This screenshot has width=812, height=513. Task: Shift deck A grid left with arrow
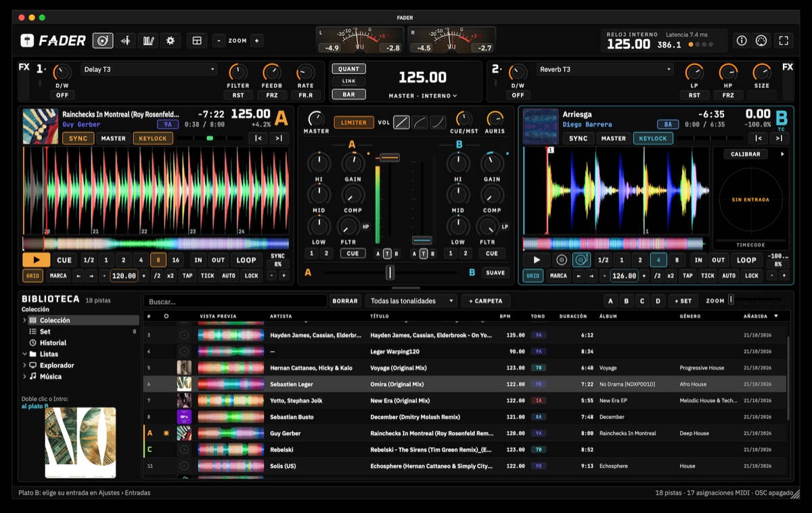coord(78,275)
